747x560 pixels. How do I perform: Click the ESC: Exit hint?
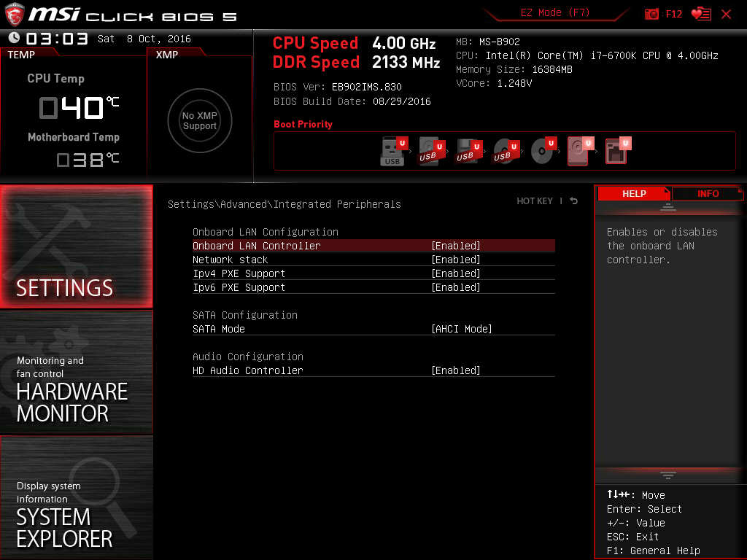[x=632, y=537]
